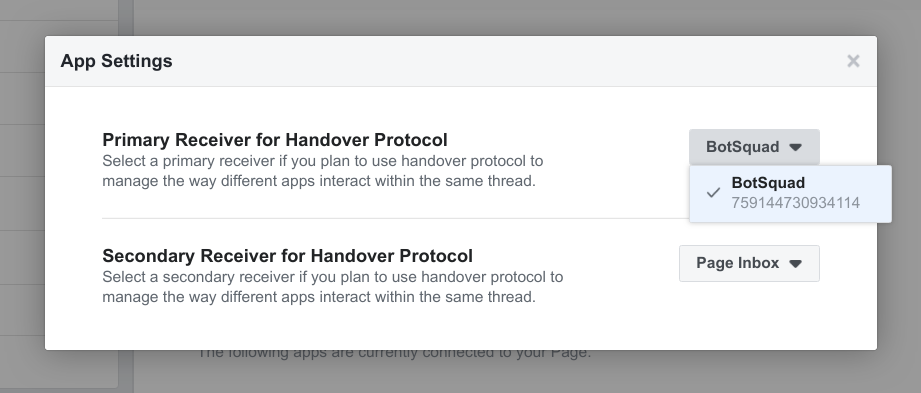Click the arrow beside Page Inbox
The width and height of the screenshot is (921, 393).
(795, 264)
